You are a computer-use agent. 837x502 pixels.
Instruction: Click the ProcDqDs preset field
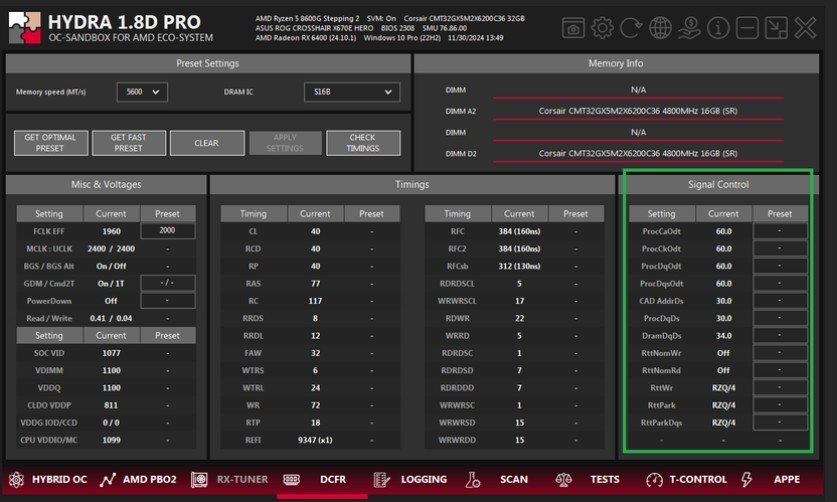780,318
